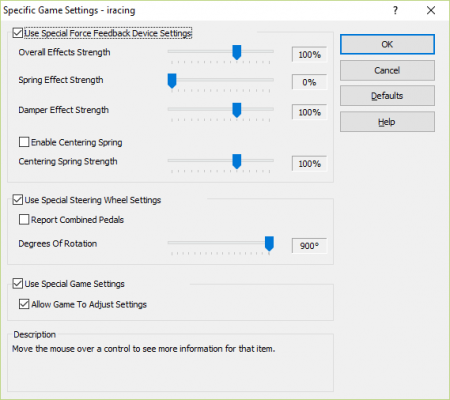Uncheck Use Special Force Feedback Device Settings

18,33
